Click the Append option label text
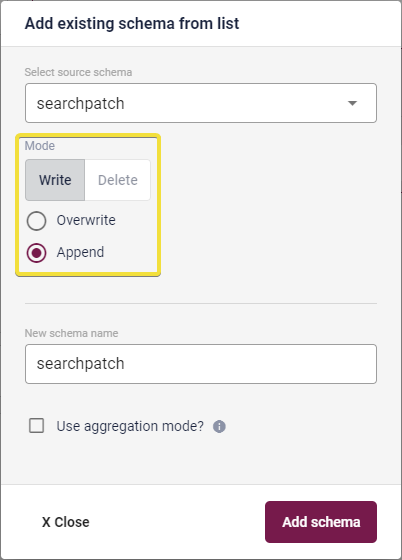Screen dimensions: 402x560 (80, 252)
